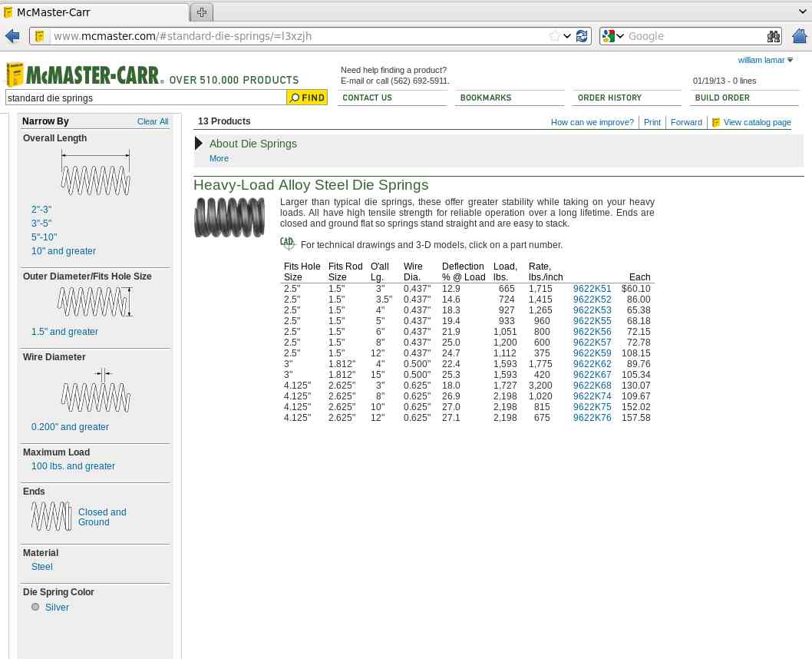812x659 pixels.
Task: Select 100 lbs. and greater load filter
Action: pos(73,465)
